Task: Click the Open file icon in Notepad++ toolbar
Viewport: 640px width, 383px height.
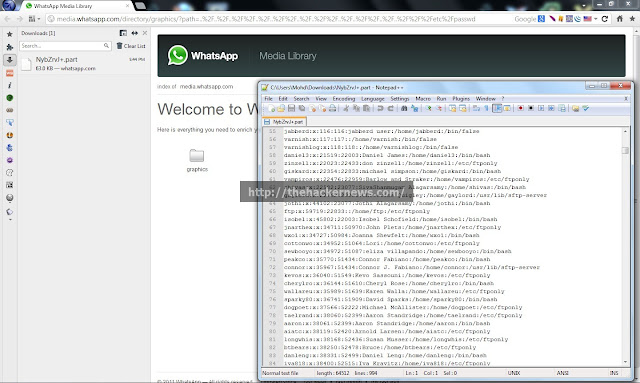Action: (x=280, y=108)
